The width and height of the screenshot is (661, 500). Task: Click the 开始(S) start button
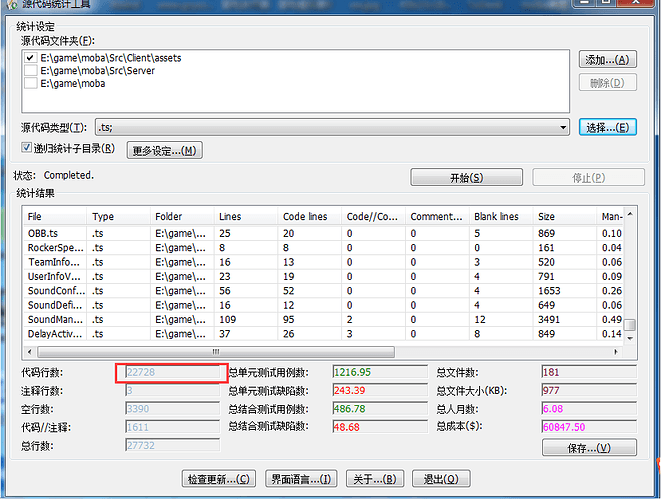click(x=466, y=177)
